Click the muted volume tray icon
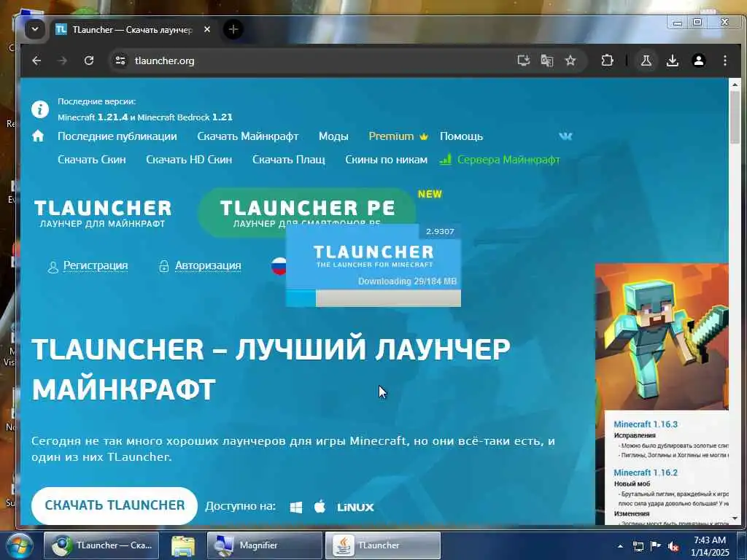This screenshot has width=747, height=560. (673, 546)
